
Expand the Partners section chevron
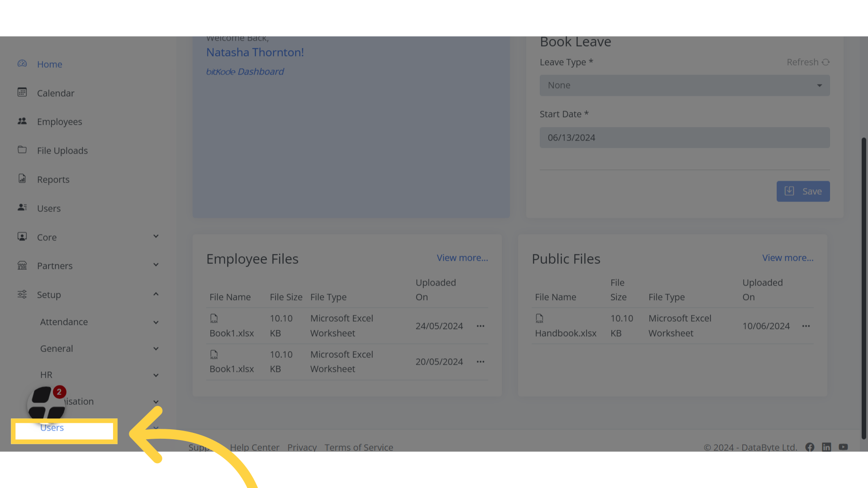[x=156, y=265]
